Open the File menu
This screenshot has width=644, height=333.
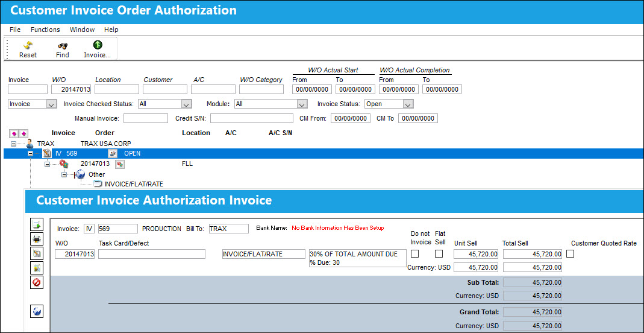coord(15,30)
